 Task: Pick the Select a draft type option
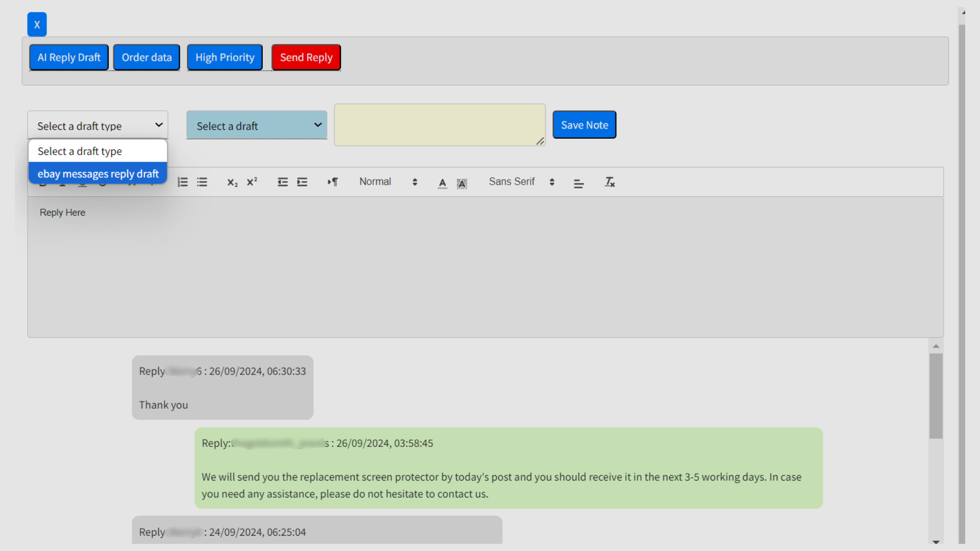pos(98,152)
